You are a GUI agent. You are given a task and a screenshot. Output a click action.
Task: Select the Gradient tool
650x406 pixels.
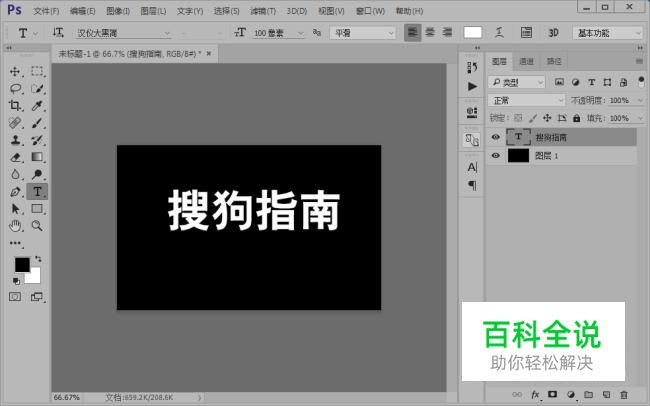pos(37,157)
